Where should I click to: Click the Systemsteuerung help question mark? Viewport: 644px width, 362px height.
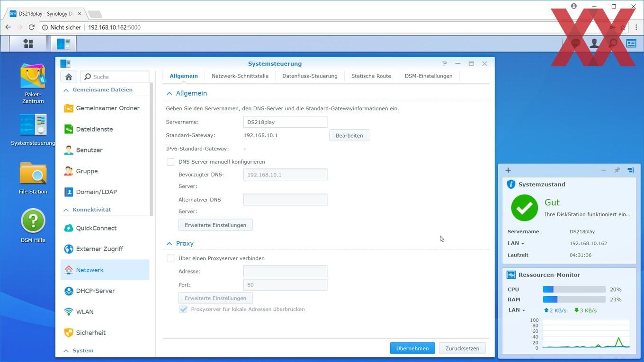point(444,63)
